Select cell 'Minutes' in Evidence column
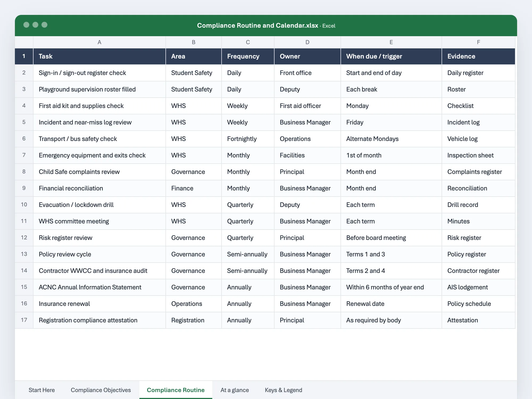The image size is (532, 399). (479, 221)
